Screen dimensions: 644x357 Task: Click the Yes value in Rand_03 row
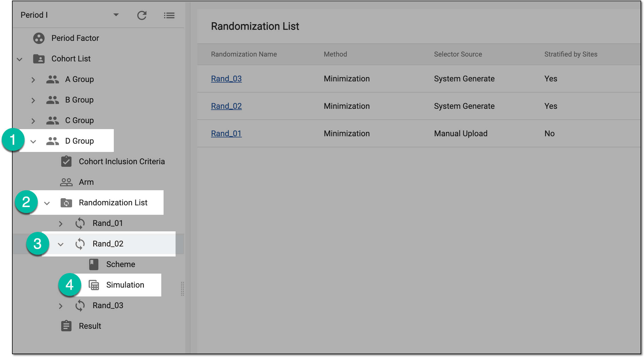(551, 79)
